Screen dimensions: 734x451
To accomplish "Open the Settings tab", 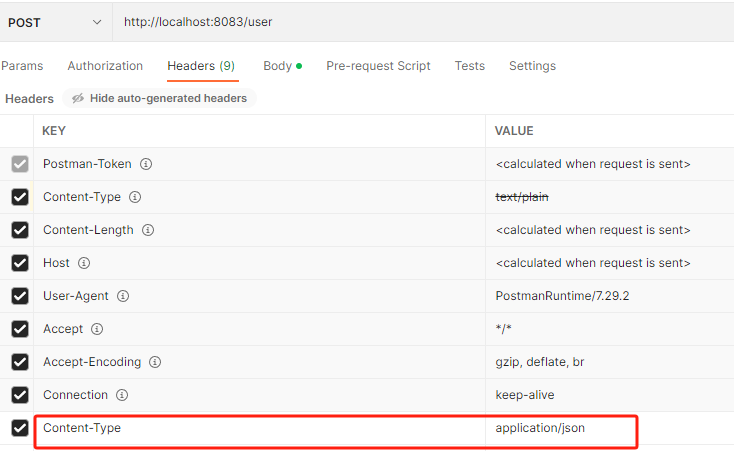I will (532, 66).
